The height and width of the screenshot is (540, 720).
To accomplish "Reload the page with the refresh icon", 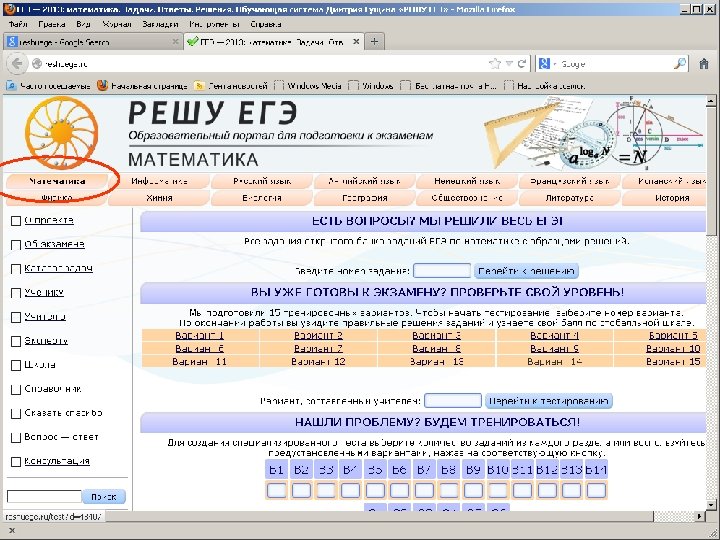I will click(x=522, y=64).
